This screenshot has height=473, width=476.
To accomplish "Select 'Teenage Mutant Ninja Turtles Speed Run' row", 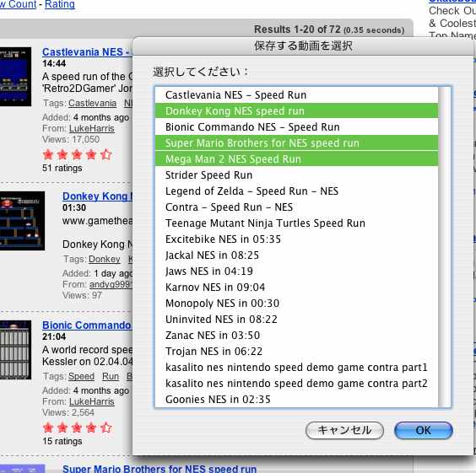I will pyautogui.click(x=296, y=223).
